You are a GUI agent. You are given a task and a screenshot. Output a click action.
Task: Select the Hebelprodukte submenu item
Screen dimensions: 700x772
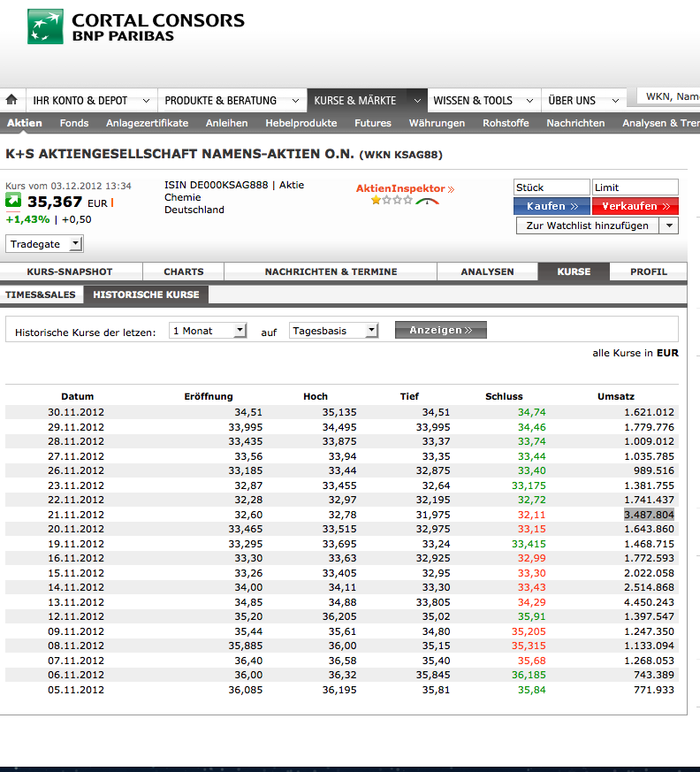pos(301,123)
